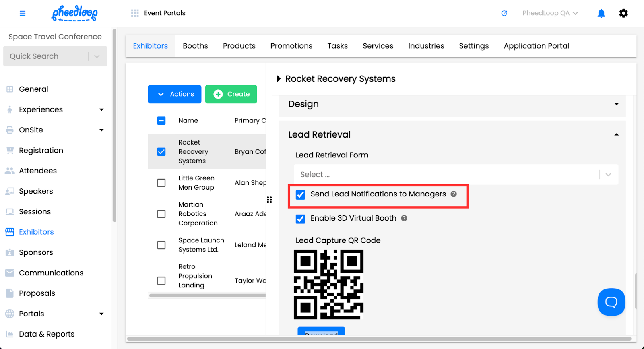
Task: Open the hamburger menu icon
Action: 23,13
